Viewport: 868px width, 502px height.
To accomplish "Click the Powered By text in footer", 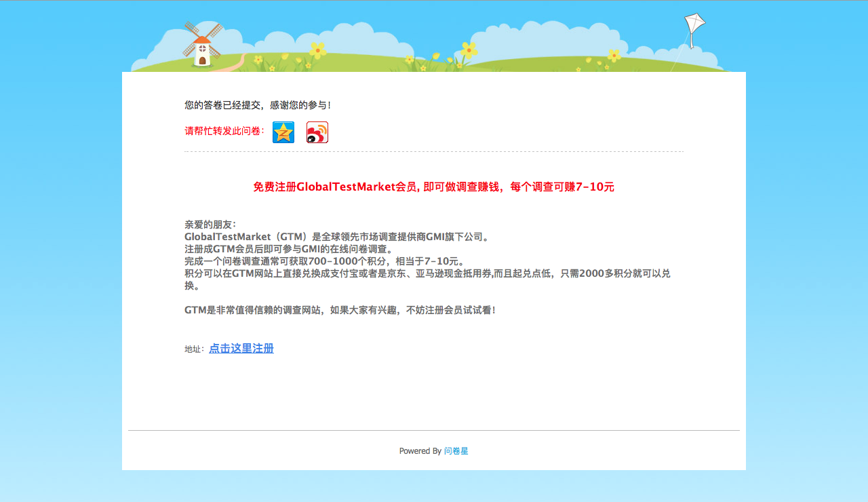I will coord(420,451).
